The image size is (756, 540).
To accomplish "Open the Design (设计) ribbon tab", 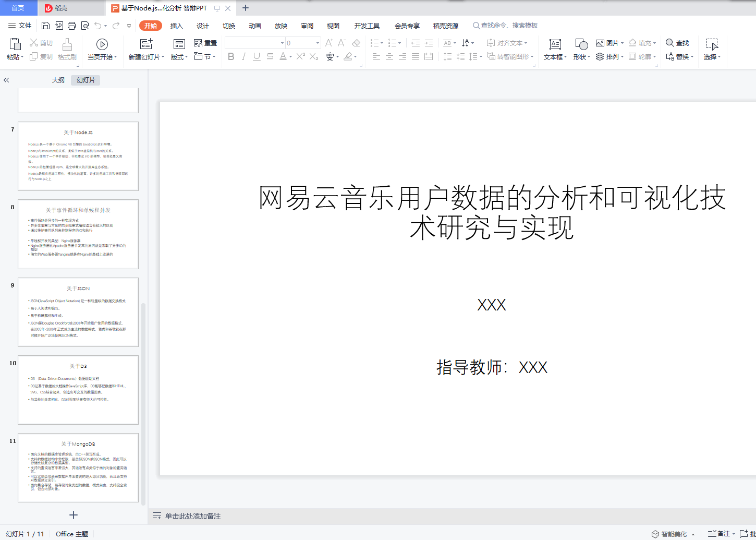I will 203,26.
